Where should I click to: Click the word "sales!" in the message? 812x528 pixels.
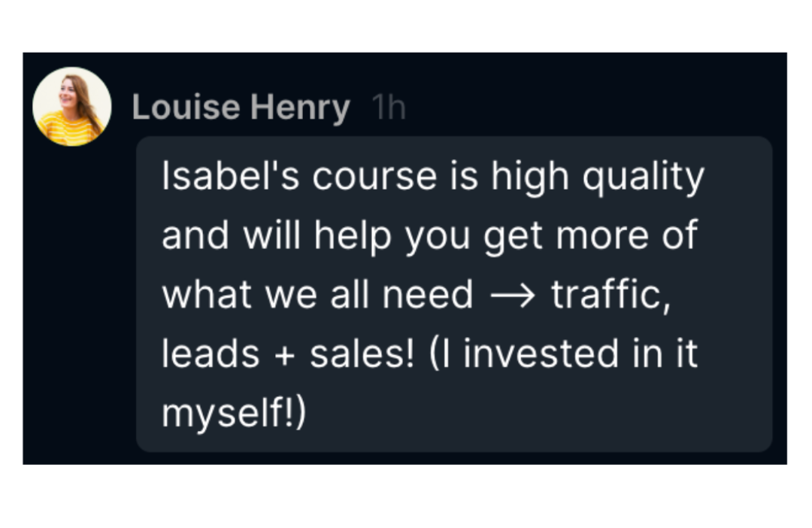click(x=362, y=354)
